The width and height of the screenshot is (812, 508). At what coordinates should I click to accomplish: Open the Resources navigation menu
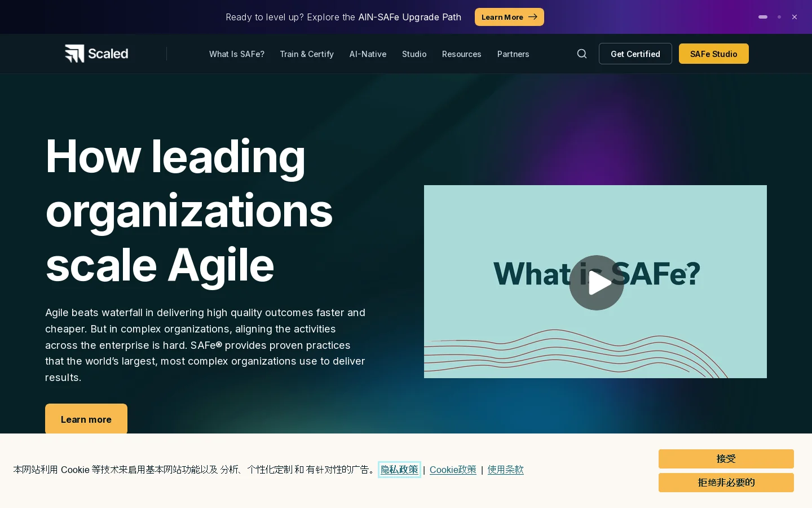(x=461, y=54)
